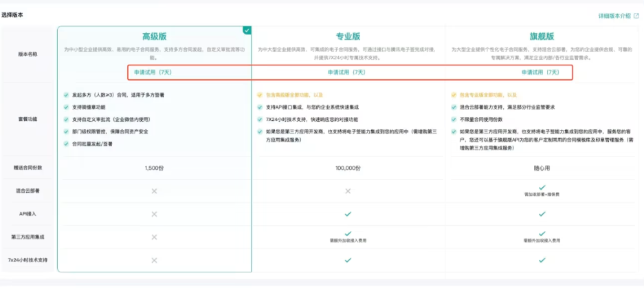The height and width of the screenshot is (289, 644).
Task: Click the checkmark for 专业版 第三方应用集成
Action: click(348, 233)
